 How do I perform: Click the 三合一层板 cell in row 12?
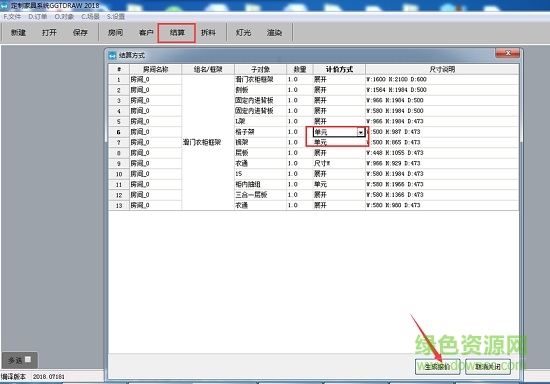(x=260, y=195)
